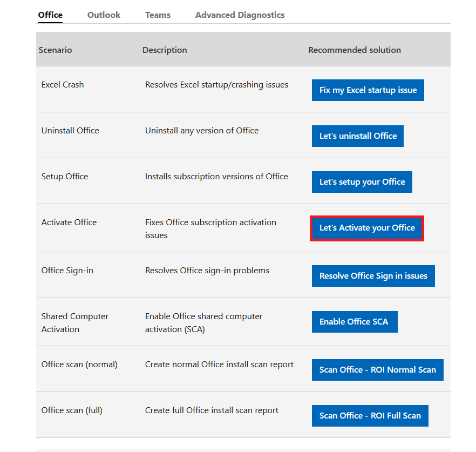Launch Let's setup your Office

click(x=362, y=182)
